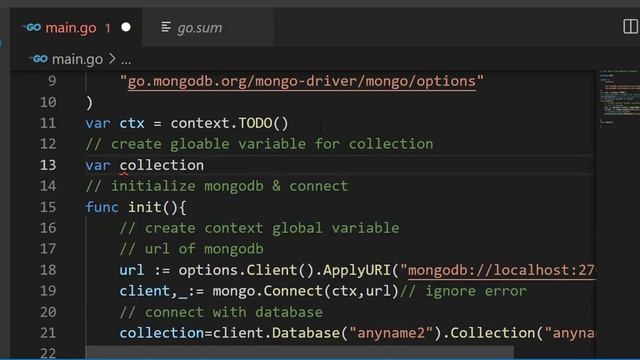Click line number 13 in the gutter
This screenshot has width=640, height=360.
tap(48, 165)
